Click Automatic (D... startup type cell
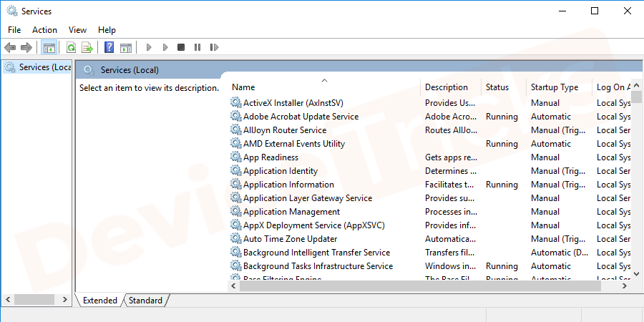Screen dimensions: 644x322 560,252
